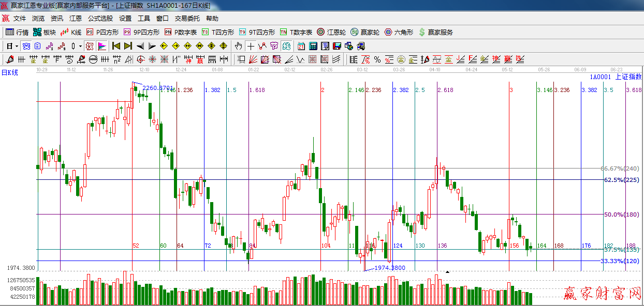Toggle the pink flag indicator button

(x=101, y=46)
